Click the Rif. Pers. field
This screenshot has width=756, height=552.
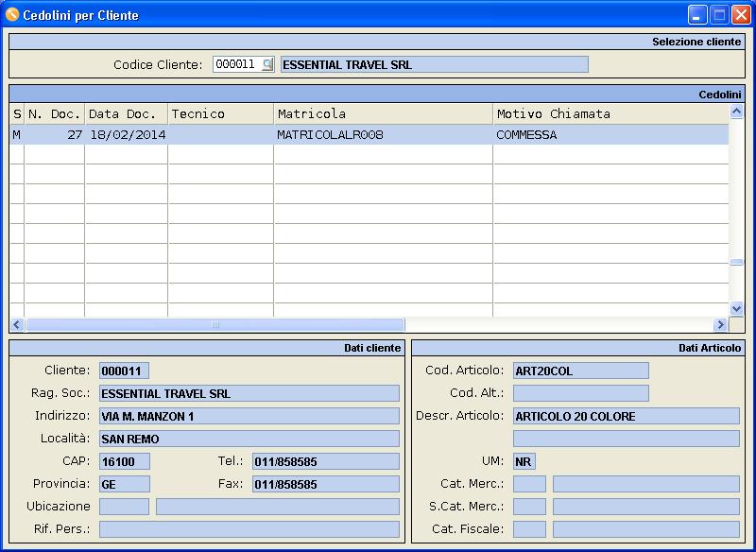point(249,529)
